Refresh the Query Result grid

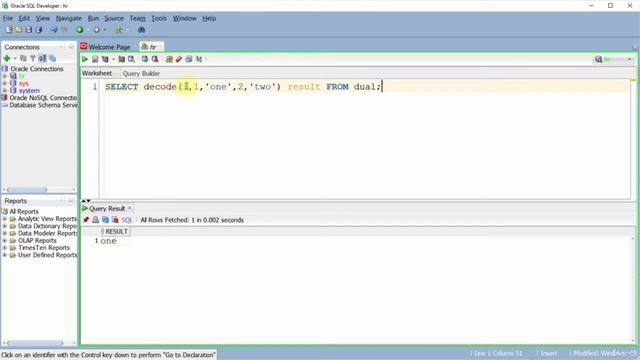coord(105,220)
